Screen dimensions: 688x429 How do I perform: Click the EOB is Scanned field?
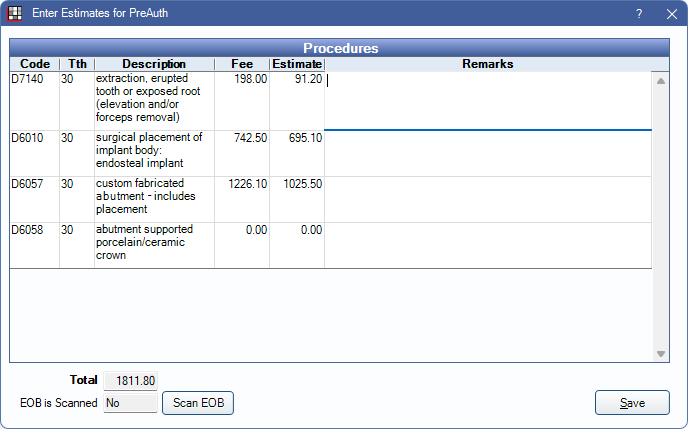(130, 403)
